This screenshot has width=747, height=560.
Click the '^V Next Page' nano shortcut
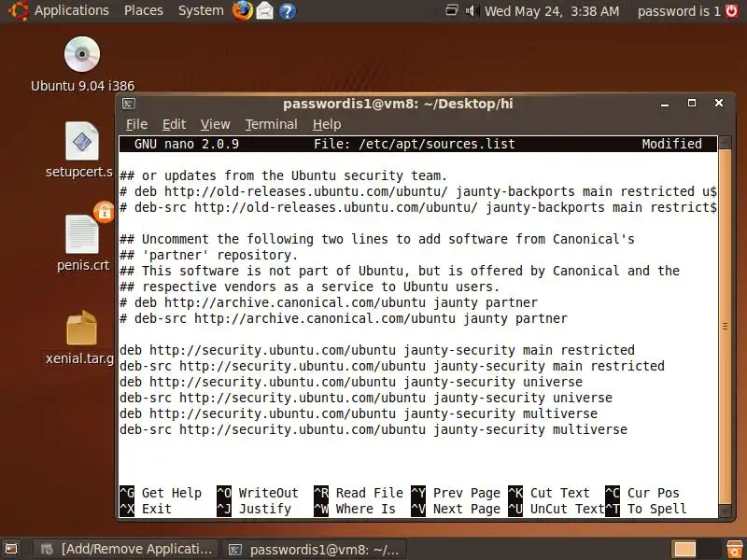456,509
